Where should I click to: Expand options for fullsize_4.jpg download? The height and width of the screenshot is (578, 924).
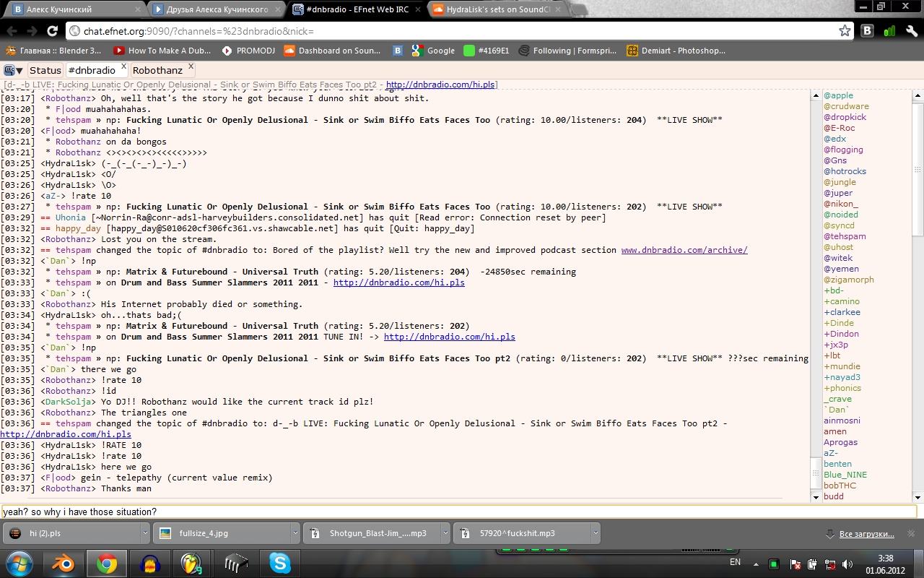(x=295, y=533)
